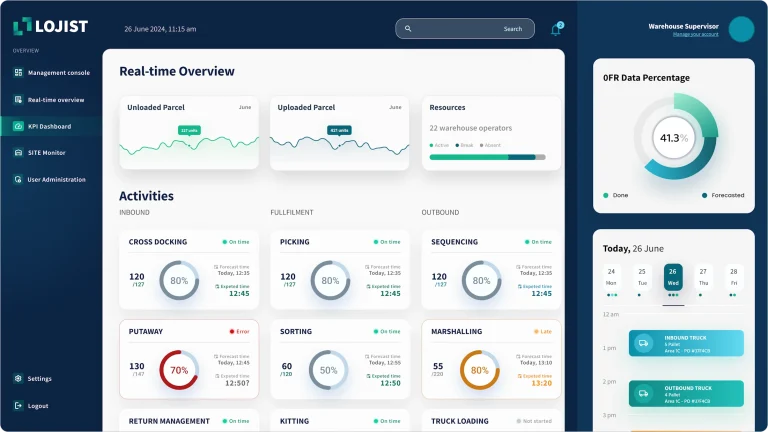Click the OFR 41.3% donut chart
This screenshot has width=768, height=432.
(x=674, y=137)
